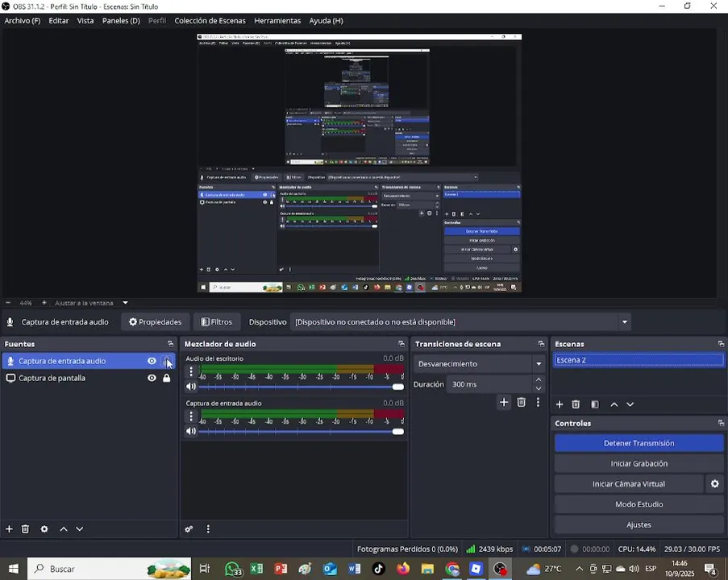Hide Captura de pantalla source
Image resolution: width=728 pixels, height=580 pixels.
click(152, 378)
